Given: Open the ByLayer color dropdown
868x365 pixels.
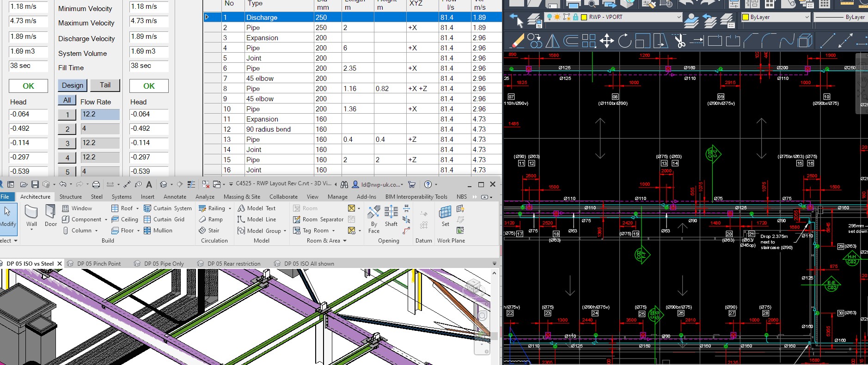Looking at the screenshot, I should [x=807, y=17].
